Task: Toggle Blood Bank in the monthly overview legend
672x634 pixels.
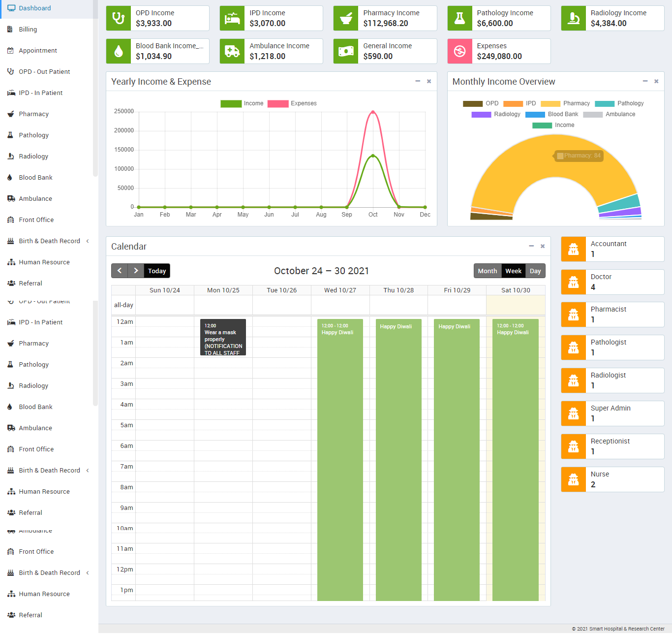Action: 551,114
